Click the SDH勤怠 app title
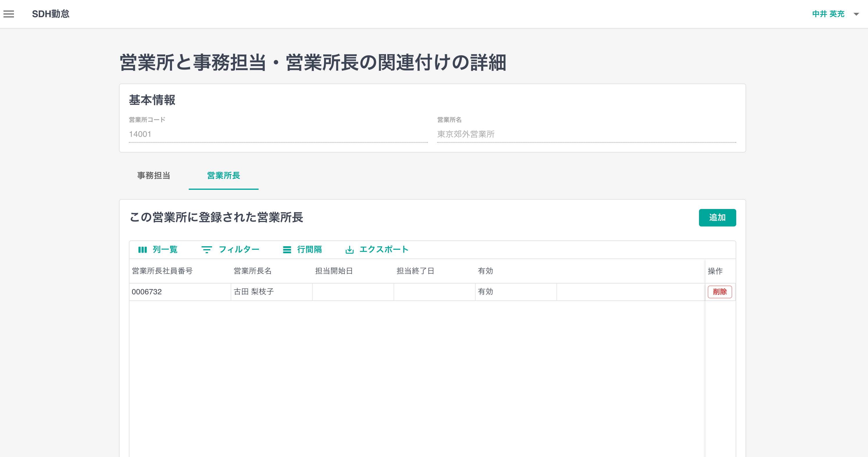 [51, 14]
